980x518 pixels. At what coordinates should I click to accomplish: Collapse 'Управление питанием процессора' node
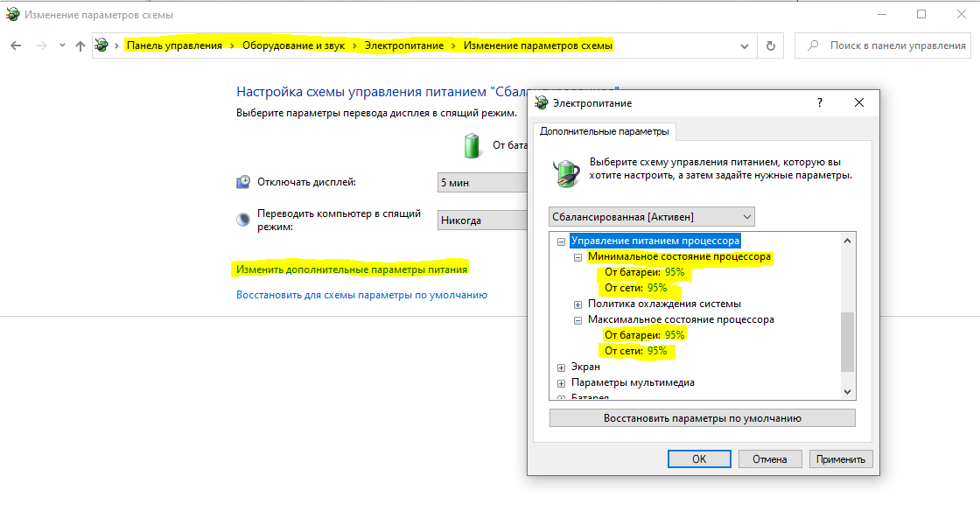561,241
